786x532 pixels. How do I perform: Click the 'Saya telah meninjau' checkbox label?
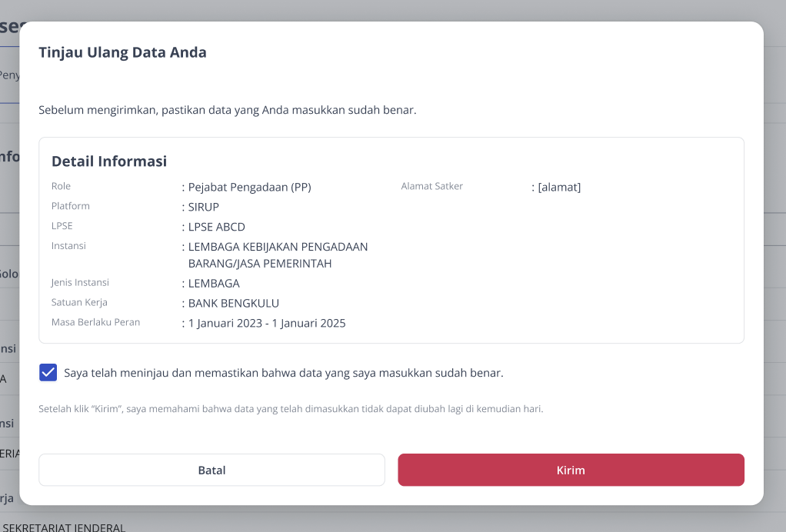click(x=284, y=373)
